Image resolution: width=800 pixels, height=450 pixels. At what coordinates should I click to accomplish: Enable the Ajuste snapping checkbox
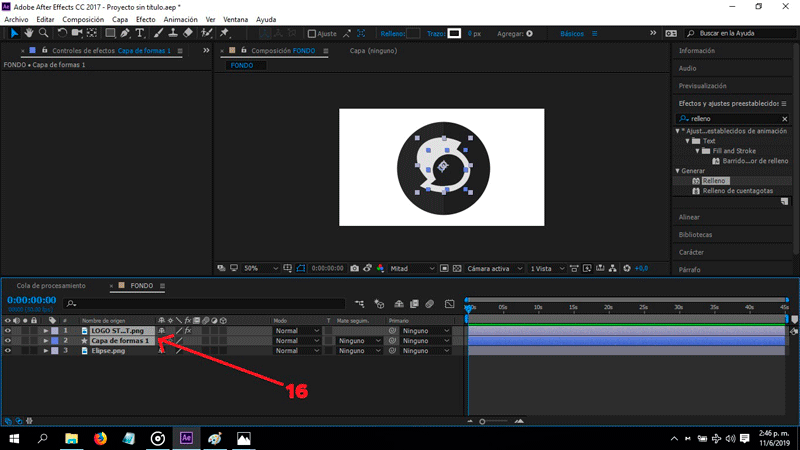(311, 33)
